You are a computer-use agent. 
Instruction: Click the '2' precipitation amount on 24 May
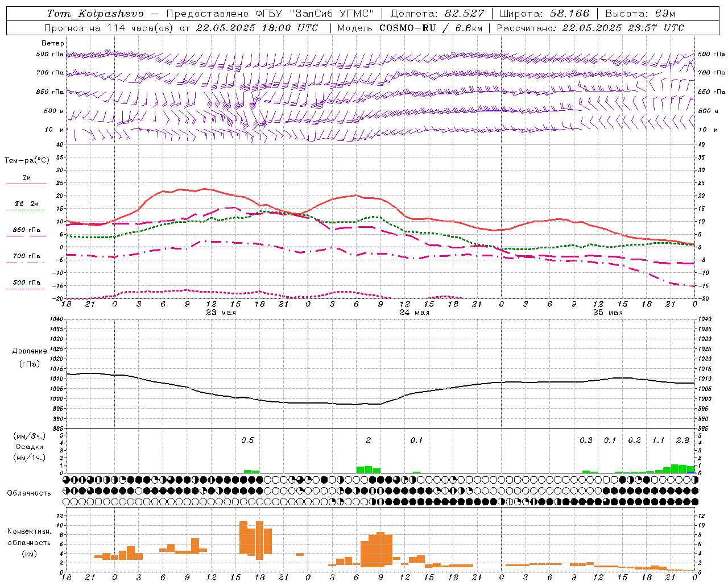coord(369,440)
